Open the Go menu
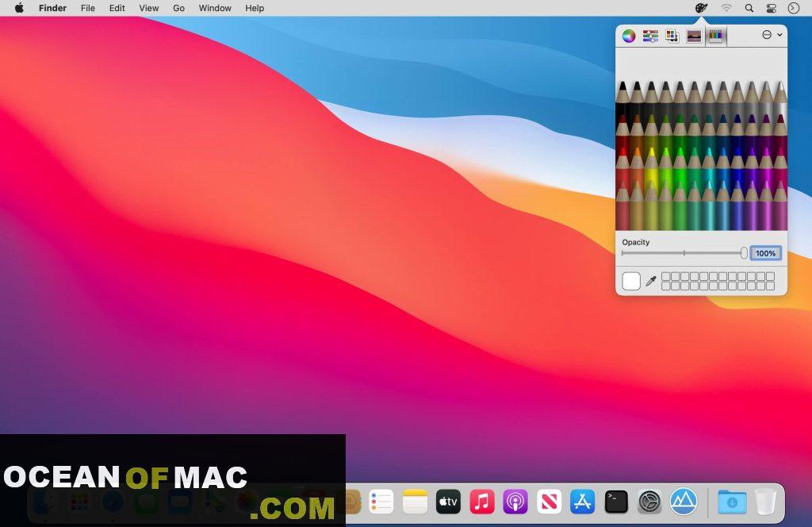 click(x=178, y=8)
